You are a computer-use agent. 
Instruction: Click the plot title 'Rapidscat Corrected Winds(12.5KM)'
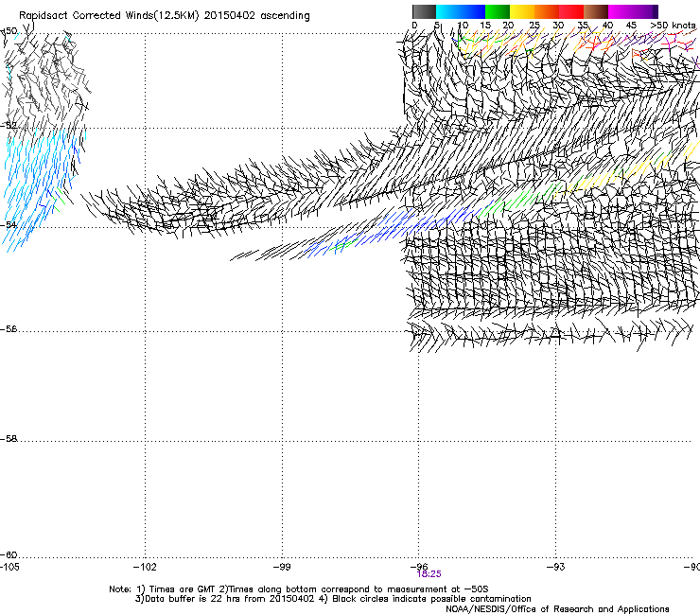(109, 16)
